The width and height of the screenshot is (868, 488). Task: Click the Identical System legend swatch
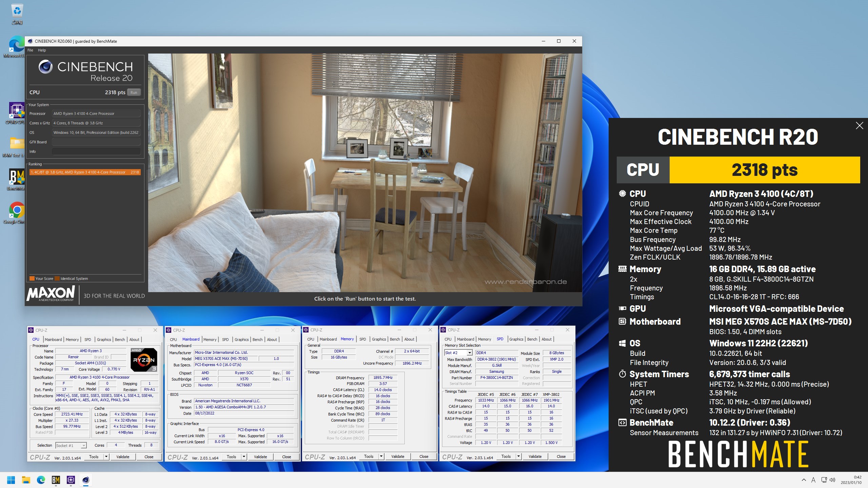(x=57, y=279)
